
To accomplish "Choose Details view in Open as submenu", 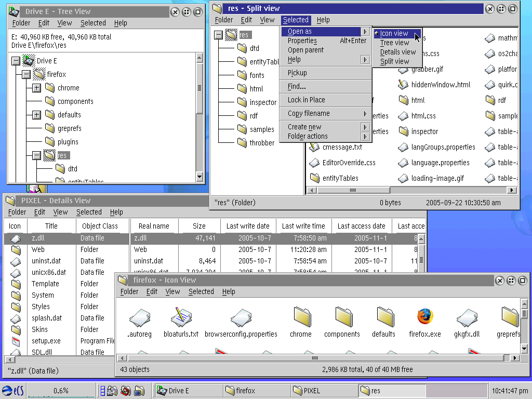I will click(x=397, y=52).
